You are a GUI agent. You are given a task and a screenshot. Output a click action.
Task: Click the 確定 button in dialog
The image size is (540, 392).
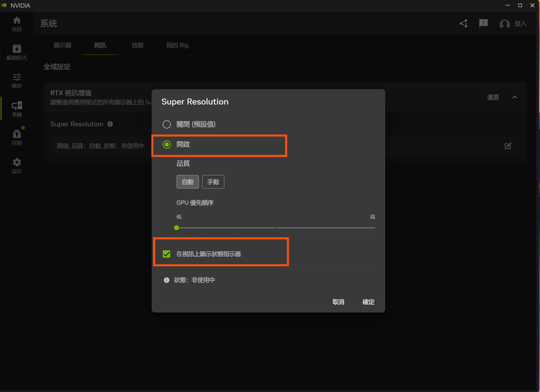tap(368, 302)
